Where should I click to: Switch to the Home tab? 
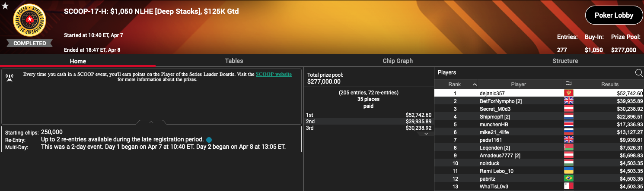[78, 61]
